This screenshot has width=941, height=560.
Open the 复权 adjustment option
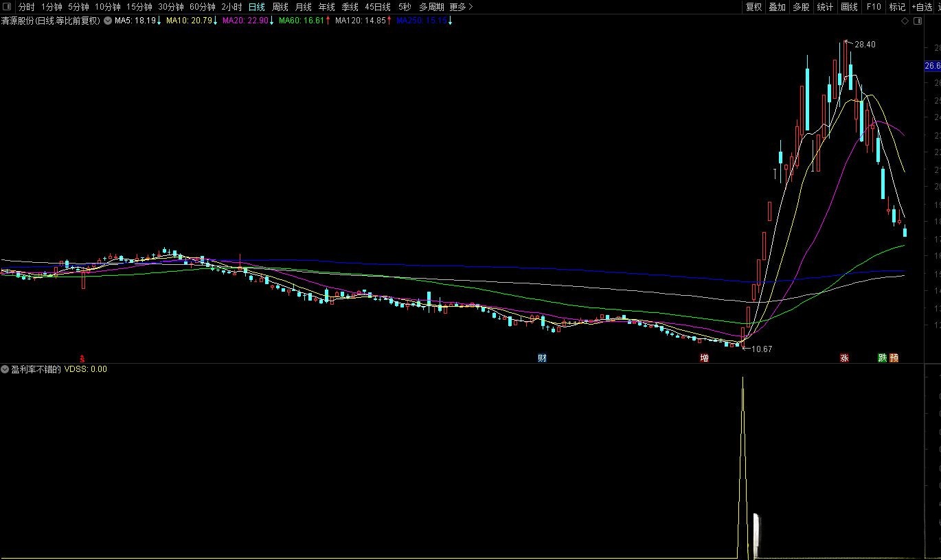(753, 7)
